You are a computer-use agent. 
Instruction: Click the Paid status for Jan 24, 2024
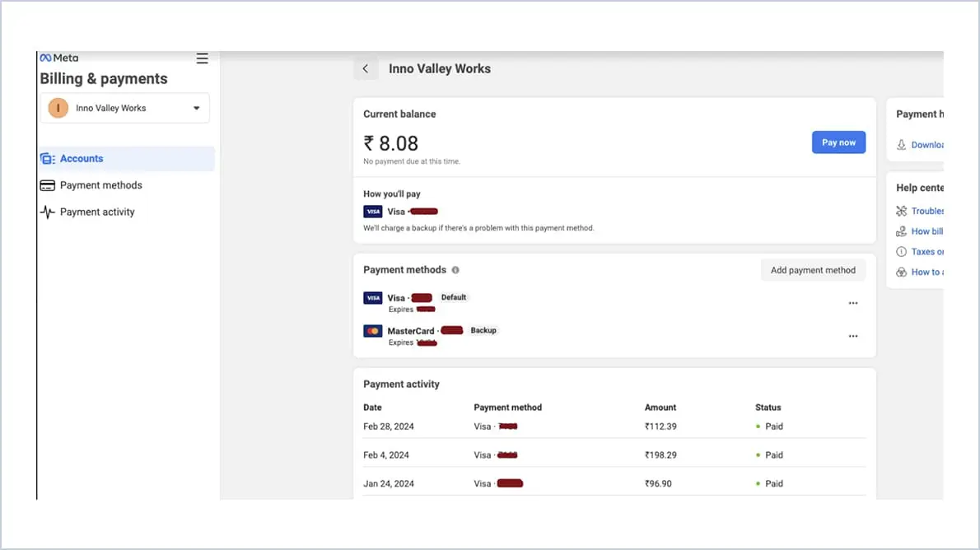click(x=769, y=484)
